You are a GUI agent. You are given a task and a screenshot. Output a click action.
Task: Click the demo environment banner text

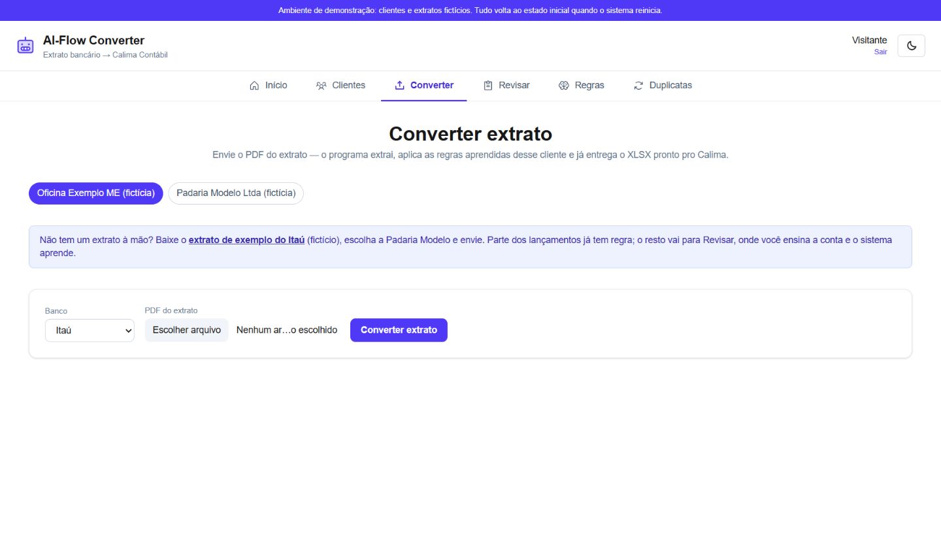coord(470,10)
